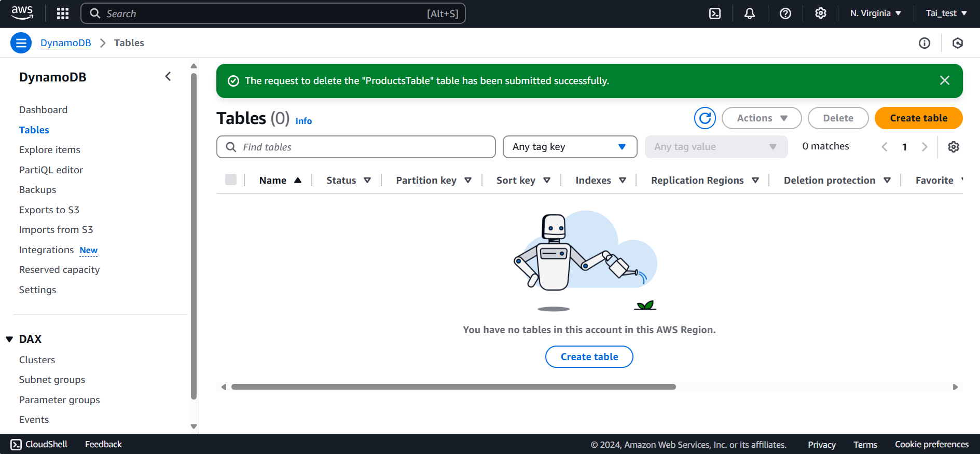Viewport: 980px width, 454px height.
Task: Select all tables checkbox in the header
Action: 231,180
